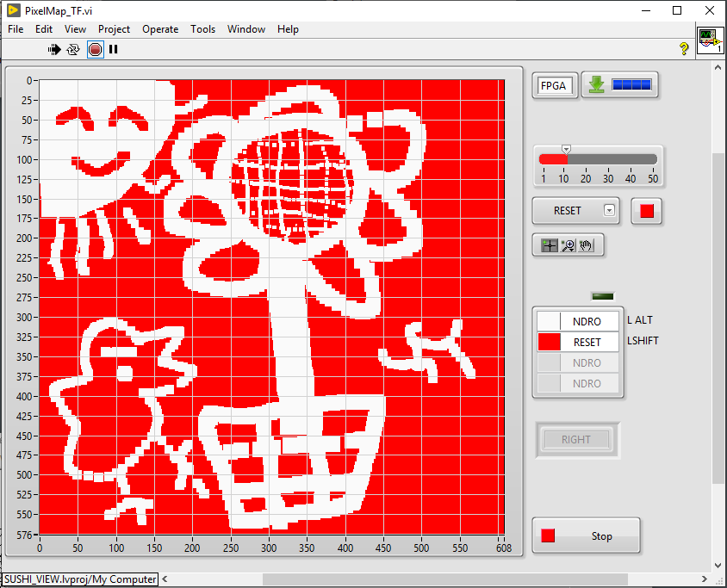The height and width of the screenshot is (588, 727).
Task: Click the blue download progress bar
Action: pos(631,84)
